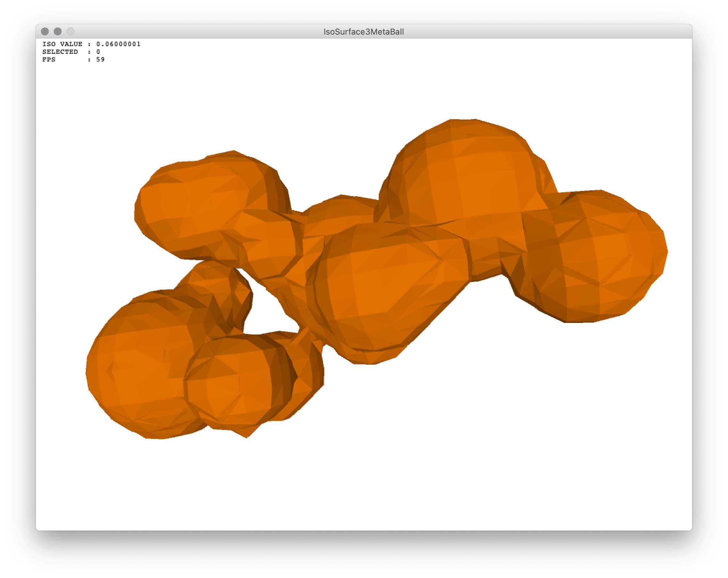Click the IsoSurface3MetaBall title bar text

364,32
